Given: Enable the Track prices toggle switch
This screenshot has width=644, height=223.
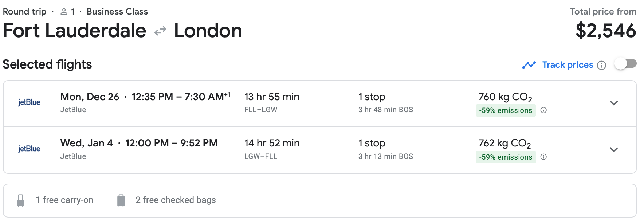Looking at the screenshot, I should click(625, 64).
